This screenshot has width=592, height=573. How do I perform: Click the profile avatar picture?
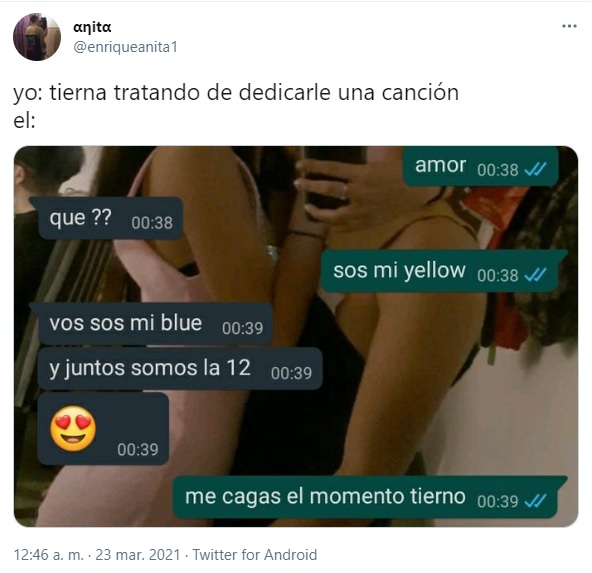(37, 37)
